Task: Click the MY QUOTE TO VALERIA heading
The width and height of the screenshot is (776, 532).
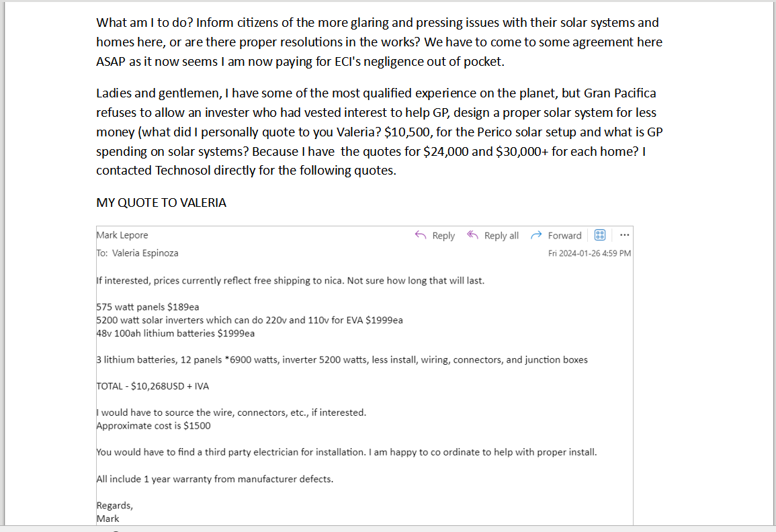Action: coord(161,202)
